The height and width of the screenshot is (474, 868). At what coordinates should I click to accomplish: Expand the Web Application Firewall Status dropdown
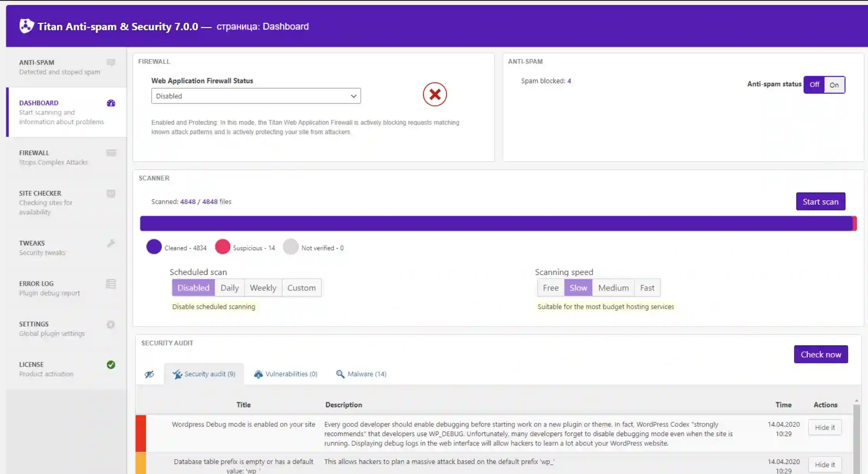coord(256,96)
